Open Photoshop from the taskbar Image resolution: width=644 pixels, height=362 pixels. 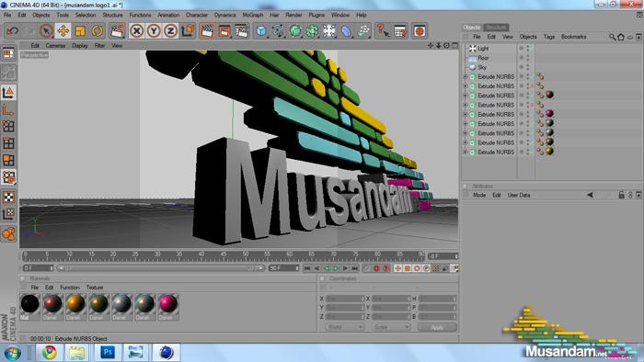tap(108, 352)
